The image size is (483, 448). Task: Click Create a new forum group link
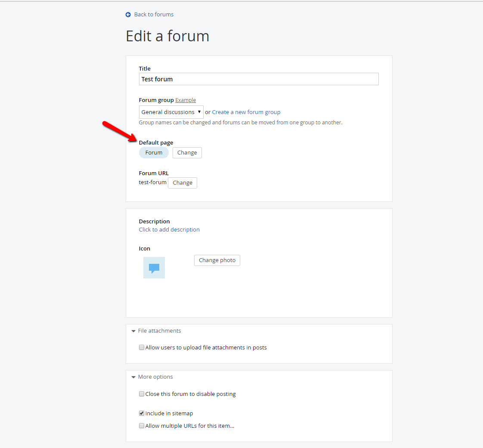coord(246,112)
